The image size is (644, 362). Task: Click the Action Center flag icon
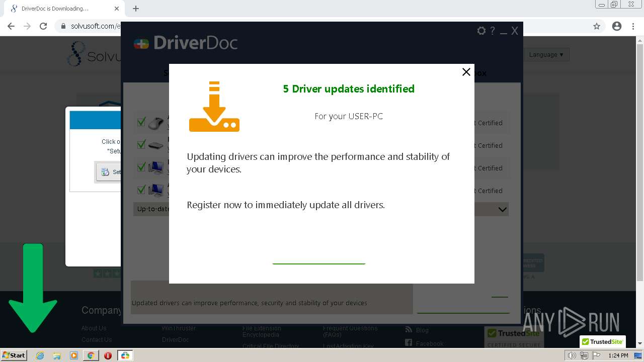point(596,355)
